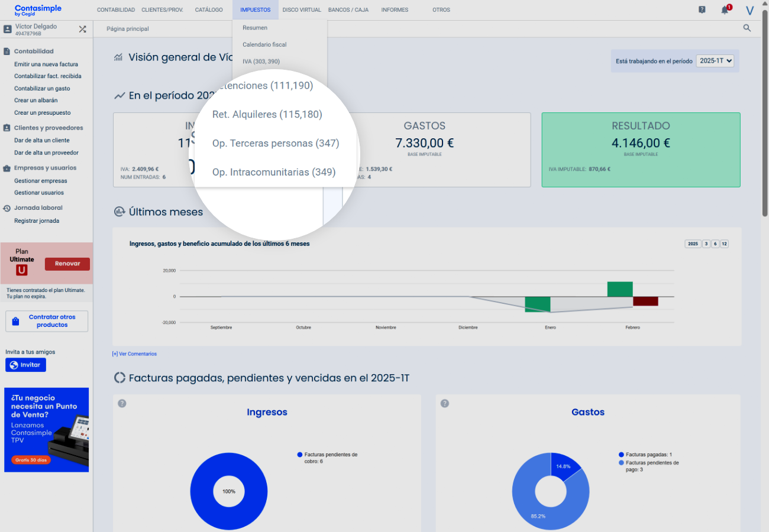Click Emitir una nueva factura link
Screen dimensions: 769x532
click(46, 64)
